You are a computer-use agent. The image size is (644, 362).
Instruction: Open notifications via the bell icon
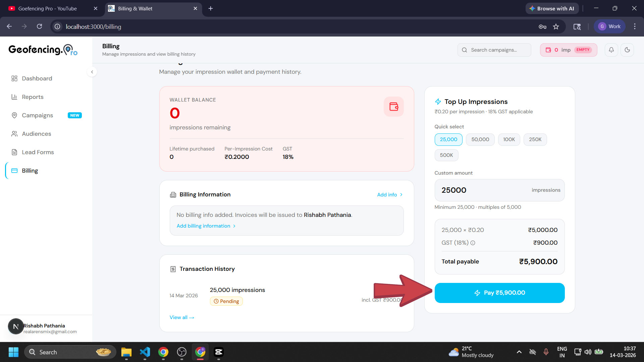click(611, 50)
